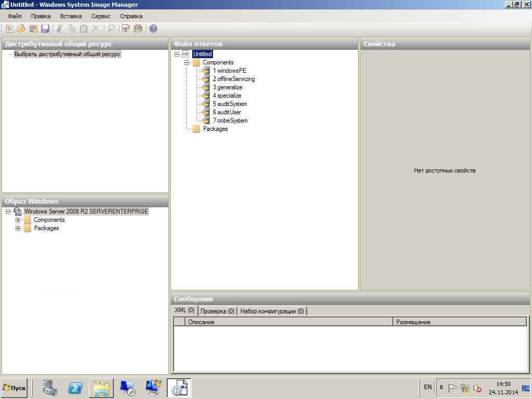Click the Описание column header

click(289, 322)
